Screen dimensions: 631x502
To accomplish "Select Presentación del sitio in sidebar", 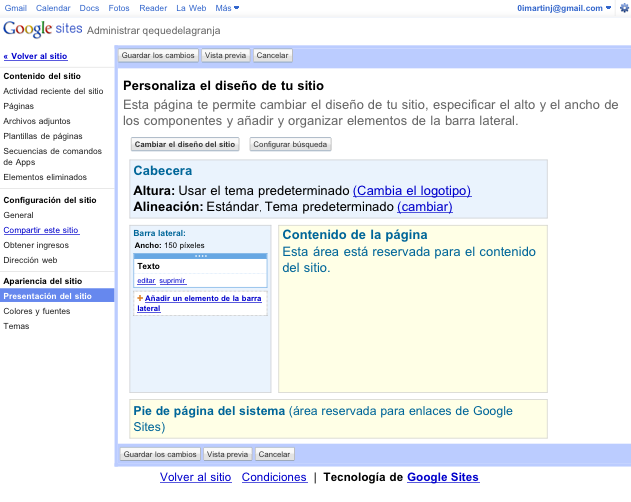I will click(57, 296).
